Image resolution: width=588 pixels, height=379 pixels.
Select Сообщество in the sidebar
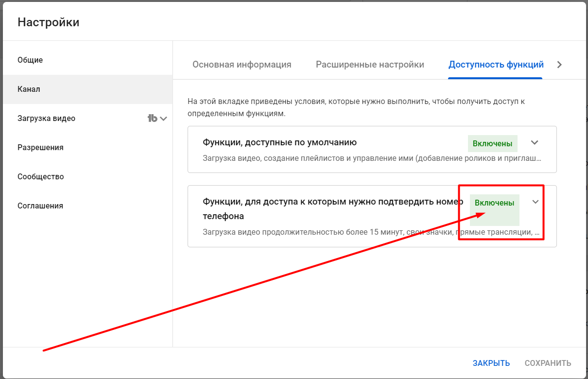point(40,176)
